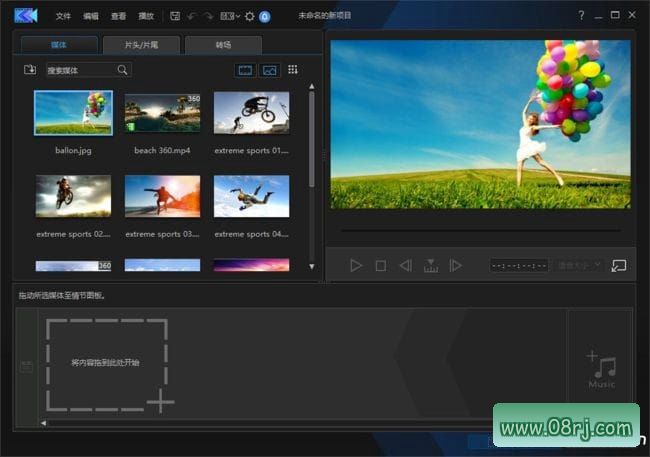
Task: Open the 文件 menu
Action: (x=63, y=16)
